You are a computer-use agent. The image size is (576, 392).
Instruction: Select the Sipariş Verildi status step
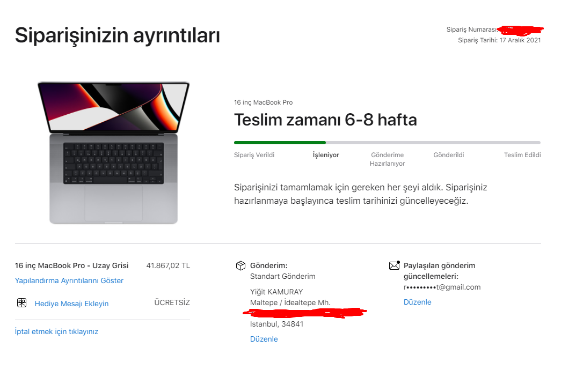point(254,155)
